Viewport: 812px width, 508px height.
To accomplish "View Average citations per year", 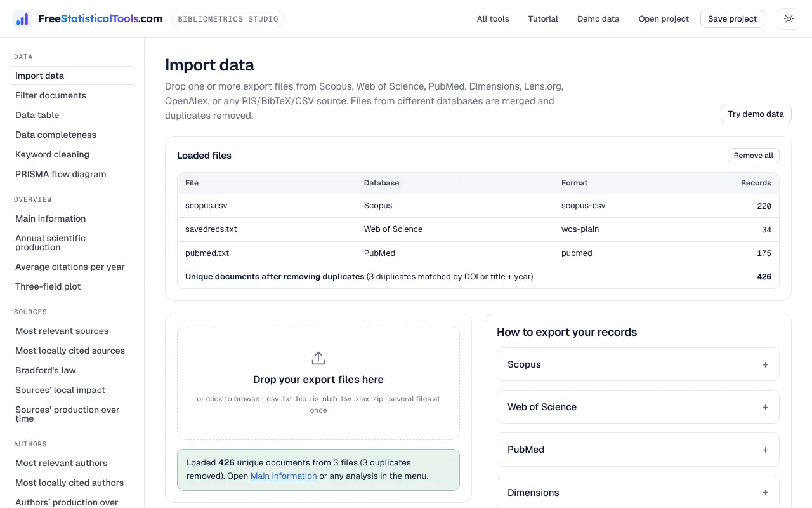I will tap(72, 267).
